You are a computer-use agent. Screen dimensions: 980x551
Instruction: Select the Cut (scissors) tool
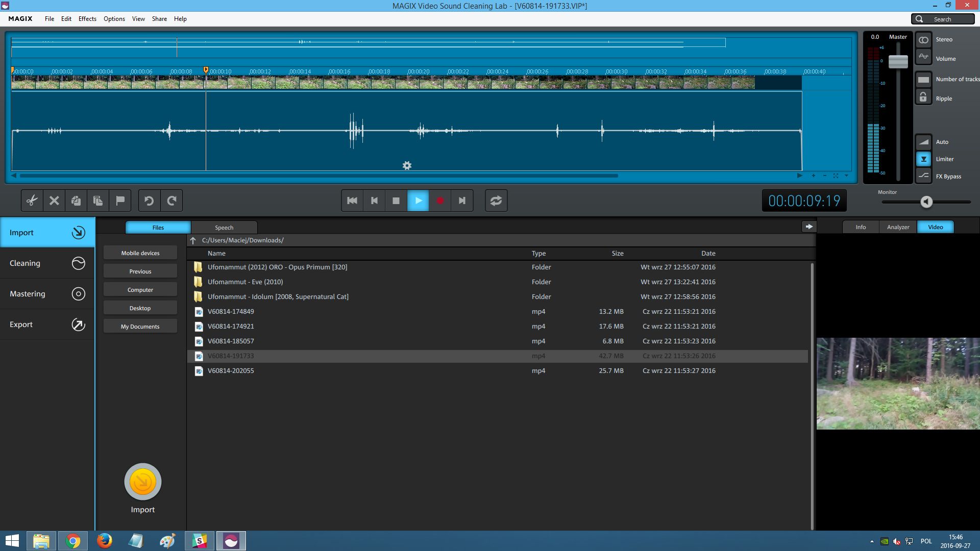click(x=32, y=201)
